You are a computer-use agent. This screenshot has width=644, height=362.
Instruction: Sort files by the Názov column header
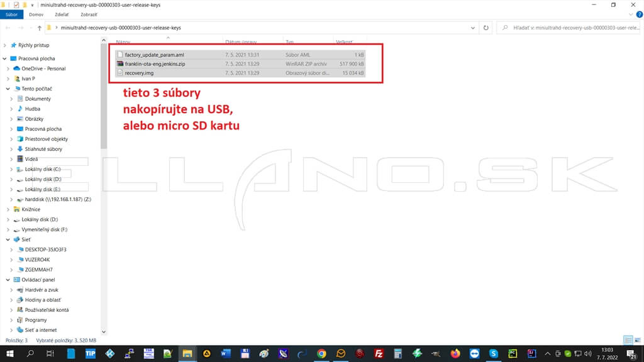click(x=123, y=41)
